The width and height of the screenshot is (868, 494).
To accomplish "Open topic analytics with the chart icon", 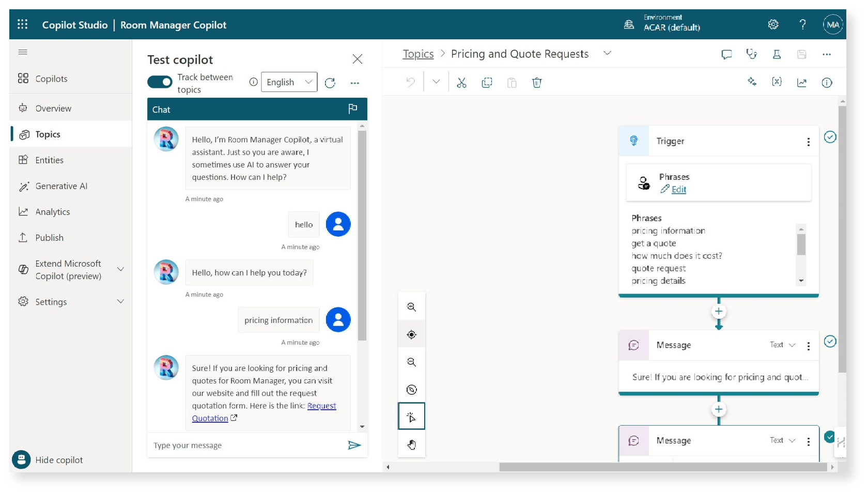I will (801, 82).
